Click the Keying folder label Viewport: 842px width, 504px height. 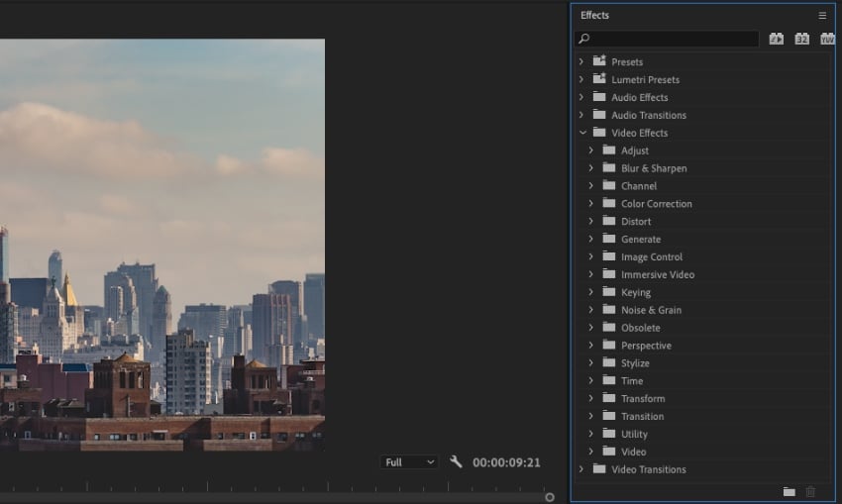pyautogui.click(x=636, y=292)
